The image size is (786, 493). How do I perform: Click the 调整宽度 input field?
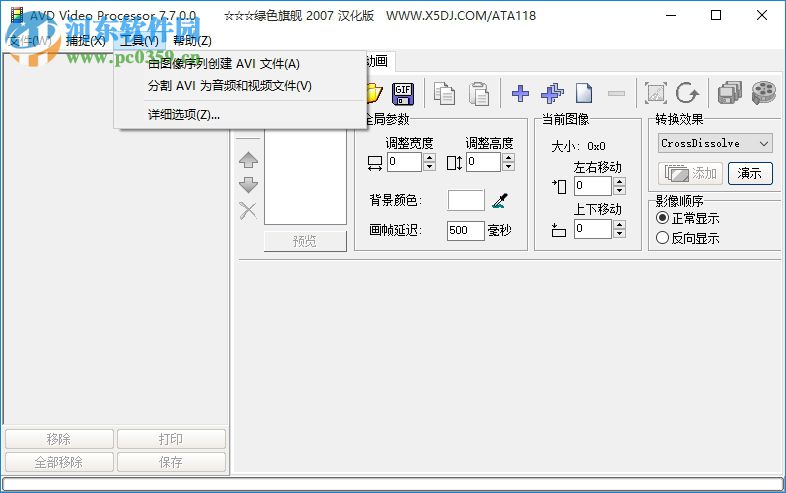(x=405, y=162)
